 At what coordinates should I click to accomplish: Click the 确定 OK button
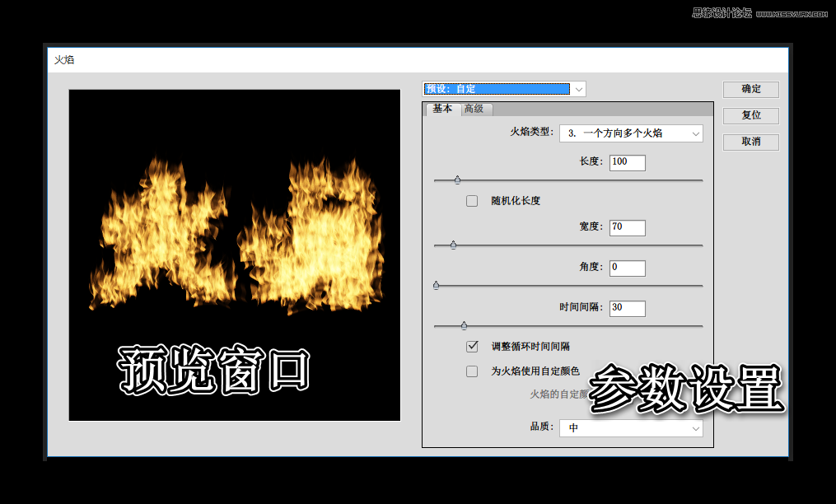click(750, 89)
